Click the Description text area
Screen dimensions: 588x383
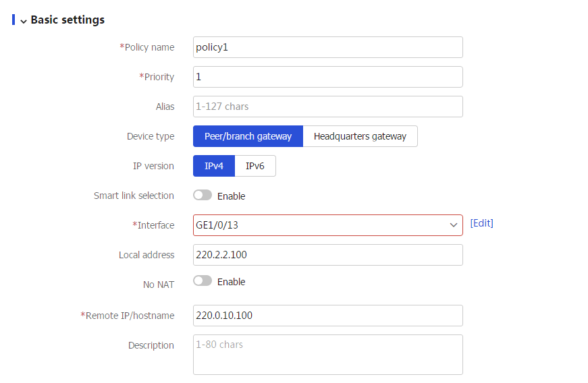point(327,355)
